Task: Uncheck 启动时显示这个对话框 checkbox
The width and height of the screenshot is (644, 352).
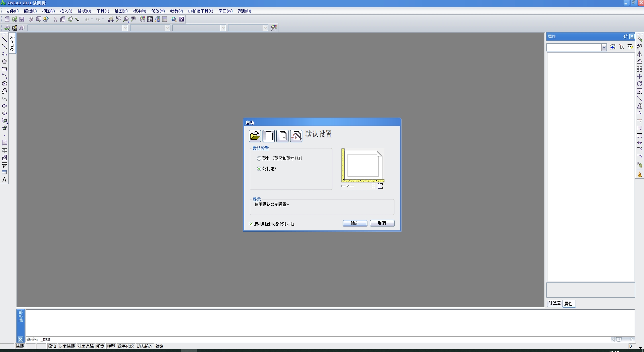Action: tap(251, 224)
